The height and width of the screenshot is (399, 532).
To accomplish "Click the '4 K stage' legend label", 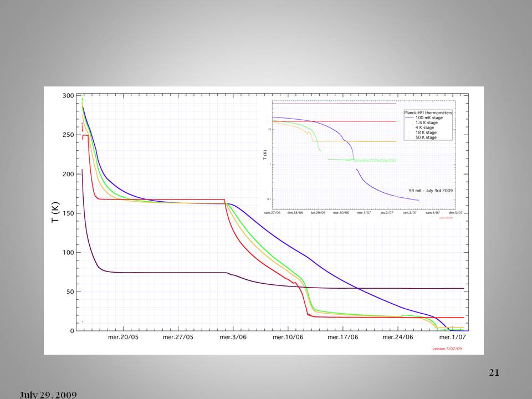I will coord(424,128).
